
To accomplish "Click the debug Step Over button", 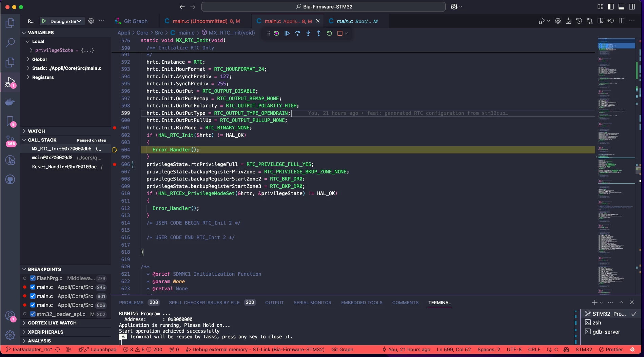I will point(297,33).
